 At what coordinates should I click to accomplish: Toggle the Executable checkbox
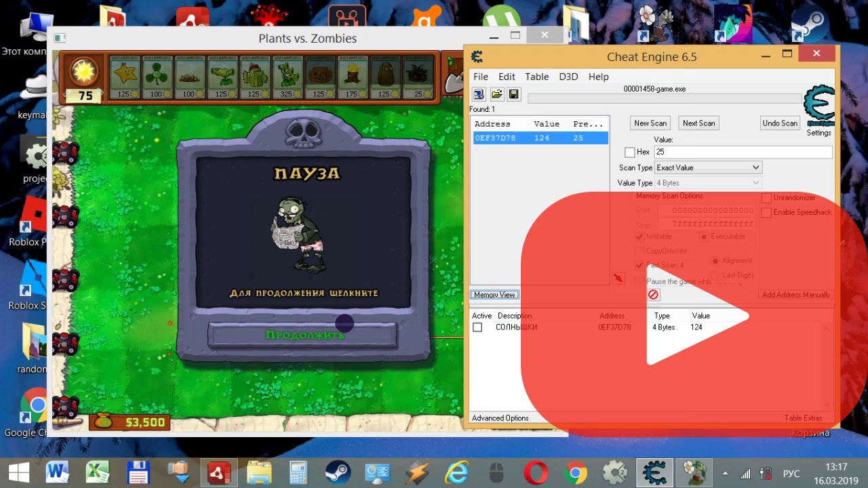704,237
